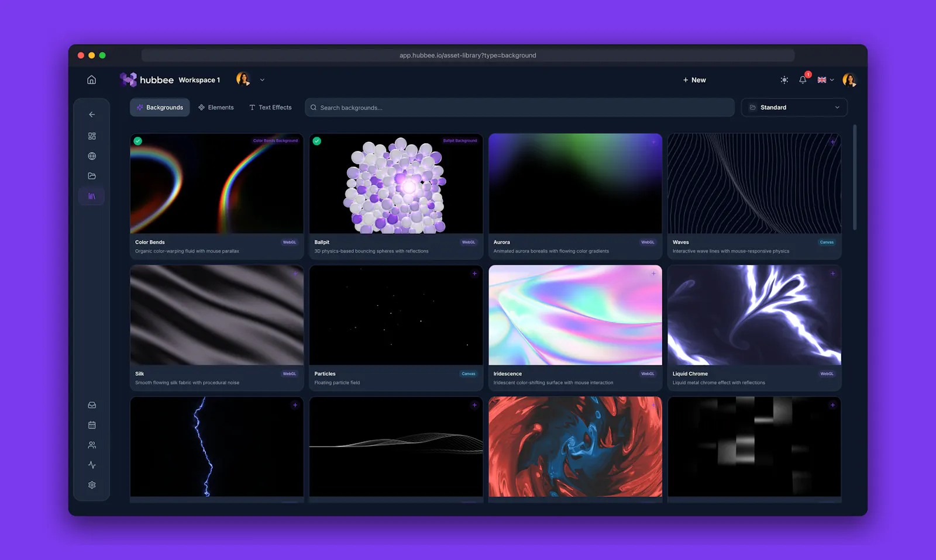Open the inbox icon in sidebar
The image size is (936, 560).
click(x=92, y=405)
